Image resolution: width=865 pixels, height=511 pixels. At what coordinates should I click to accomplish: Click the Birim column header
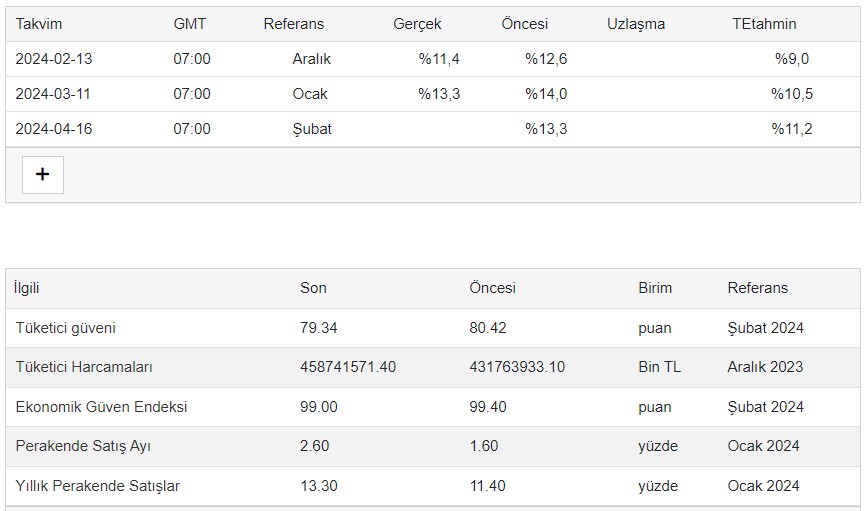[x=655, y=288]
